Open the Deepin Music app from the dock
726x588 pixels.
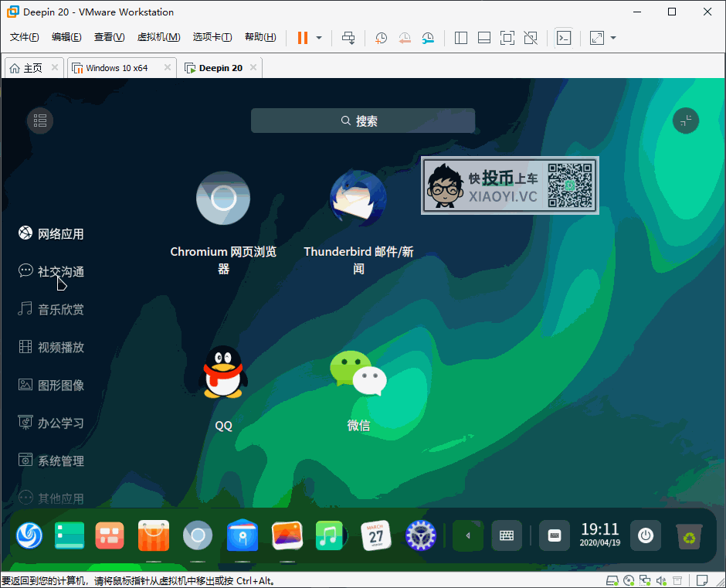coord(331,535)
